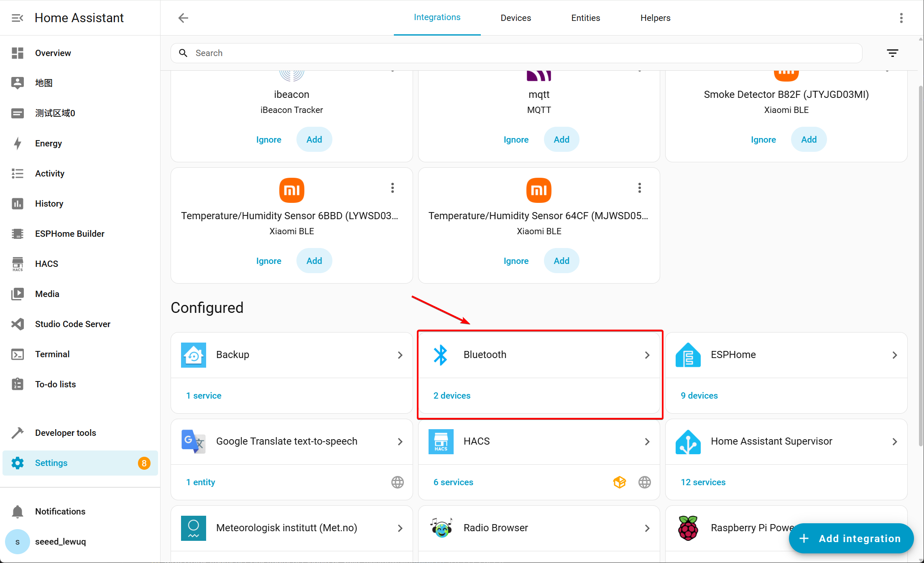The image size is (924, 563).
Task: Open the Terminal sidebar item
Action: [52, 354]
